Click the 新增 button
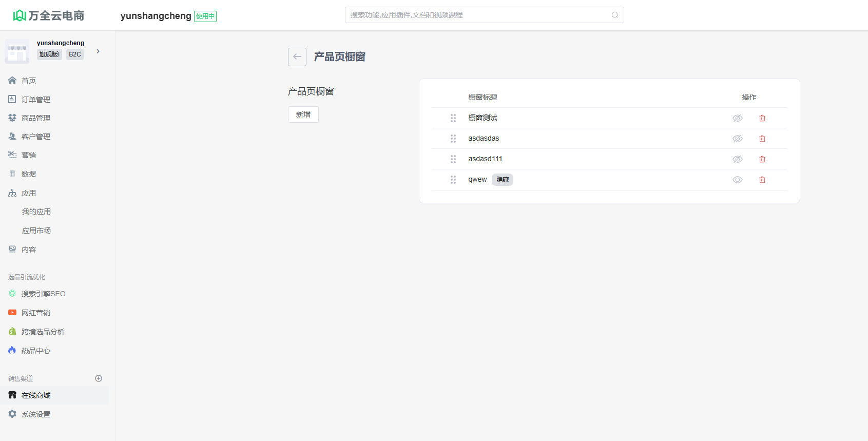 click(x=303, y=114)
